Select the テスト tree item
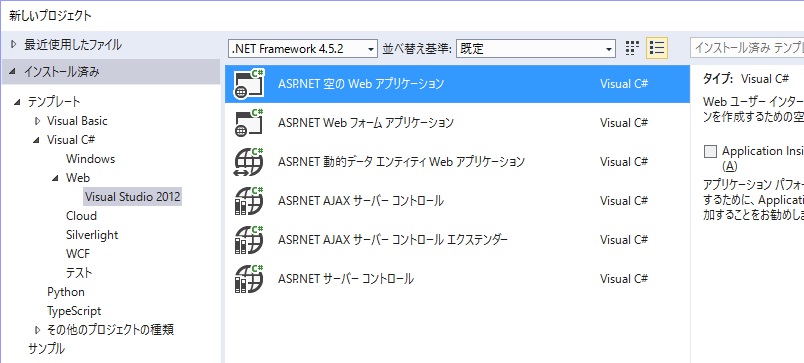Screen dimensions: 804x363 [79, 273]
